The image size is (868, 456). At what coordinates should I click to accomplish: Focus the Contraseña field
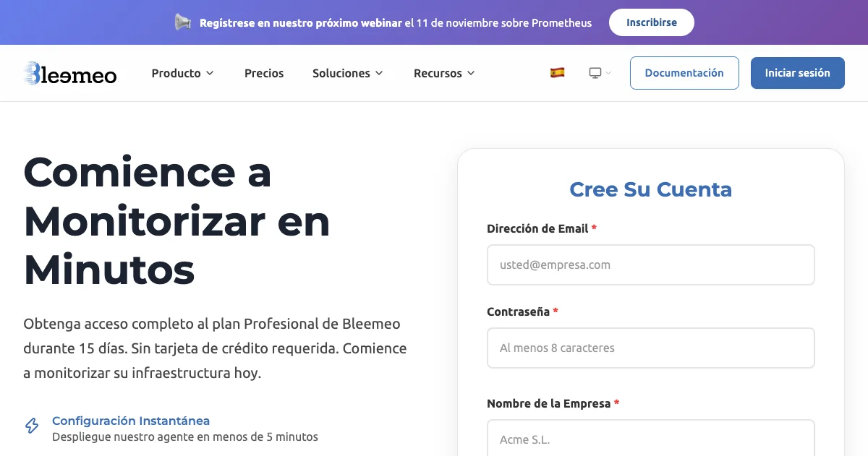click(651, 348)
